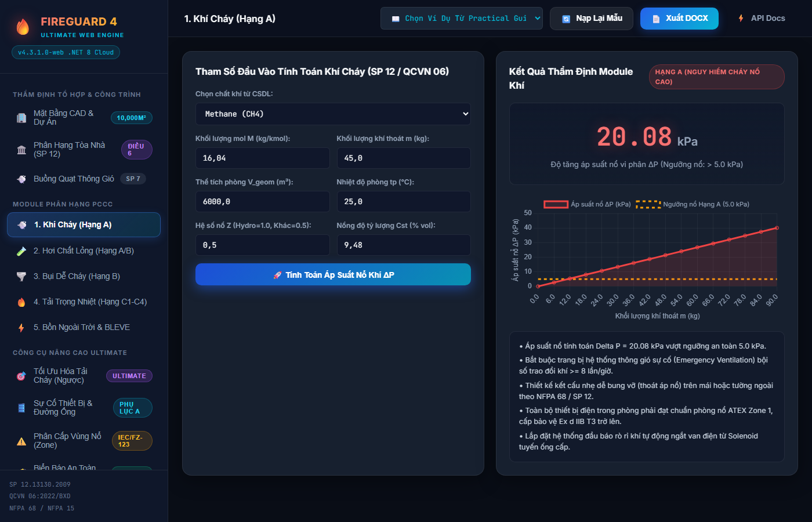Click the FireGuard flame logo icon
Screen dimensions: 812x522
pos(23,27)
